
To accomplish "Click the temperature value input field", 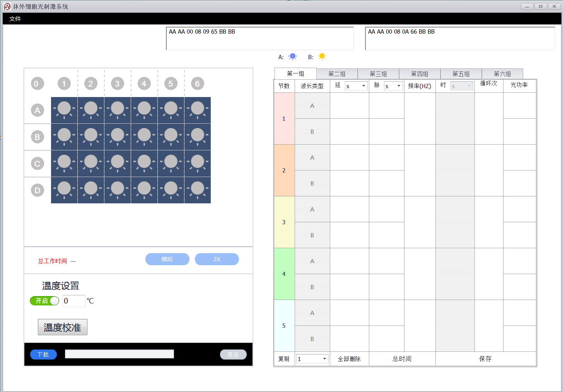I will pyautogui.click(x=73, y=301).
